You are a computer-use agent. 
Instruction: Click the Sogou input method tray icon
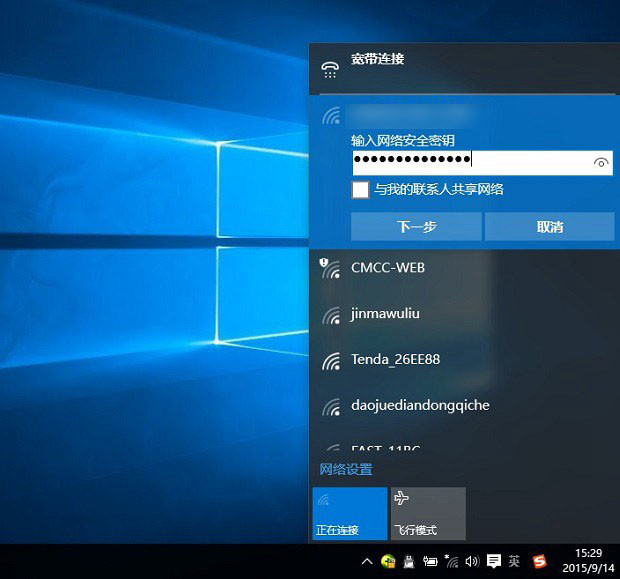pyautogui.click(x=540, y=561)
